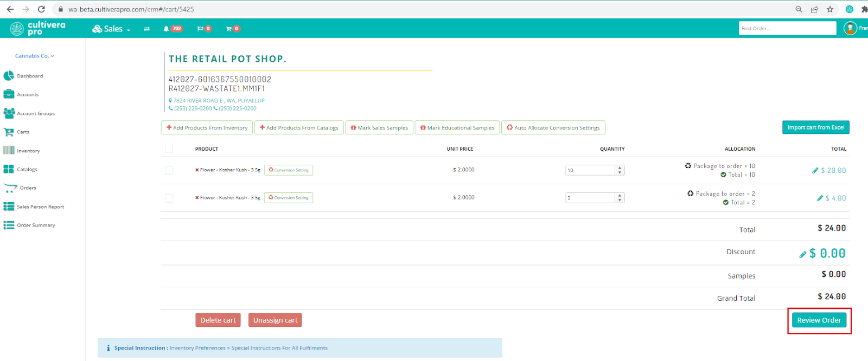The image size is (868, 361).
Task: Click Inventory Preferences special instructions link
Action: pos(248,348)
